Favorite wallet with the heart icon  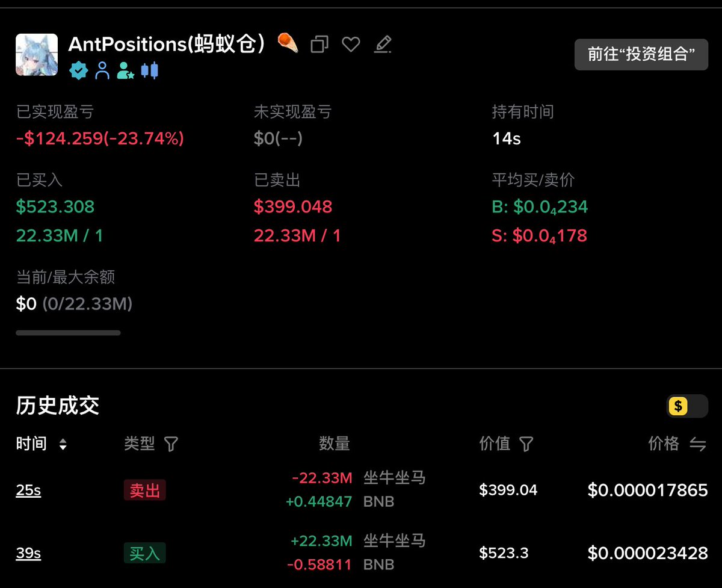[x=351, y=45]
